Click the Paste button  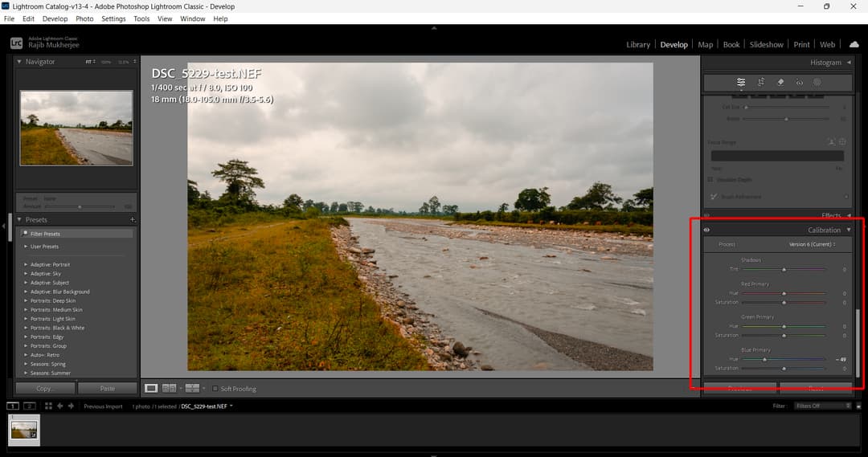pos(108,389)
